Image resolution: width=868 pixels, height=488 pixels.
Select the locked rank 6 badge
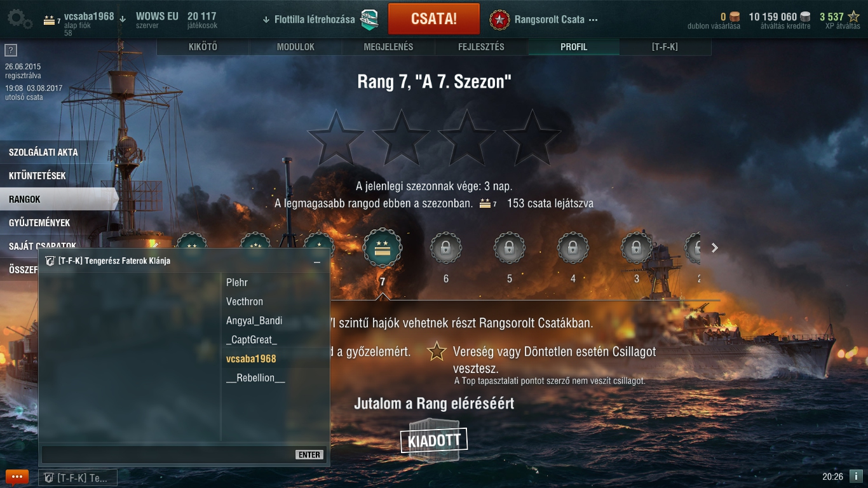[446, 248]
